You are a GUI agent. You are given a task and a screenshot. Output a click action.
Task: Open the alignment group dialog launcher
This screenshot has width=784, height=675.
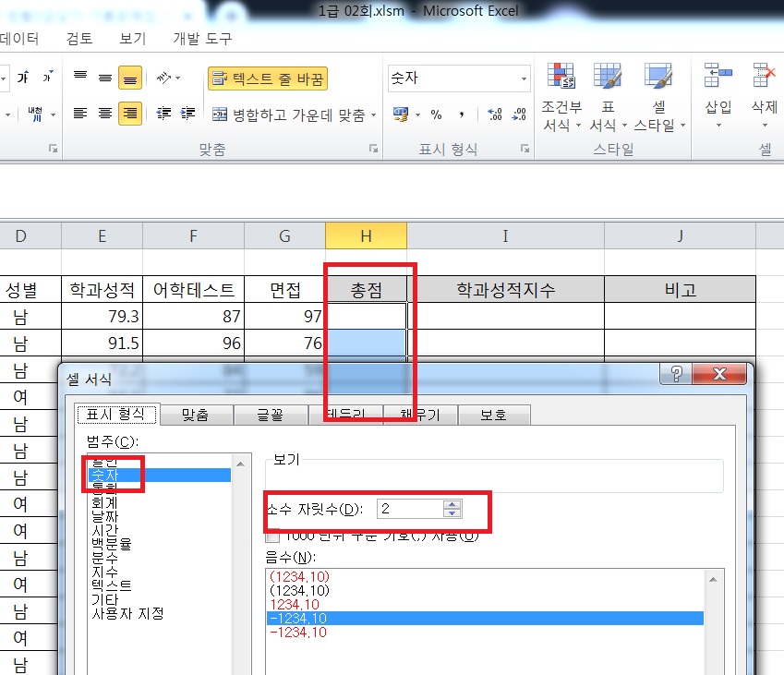(x=373, y=148)
